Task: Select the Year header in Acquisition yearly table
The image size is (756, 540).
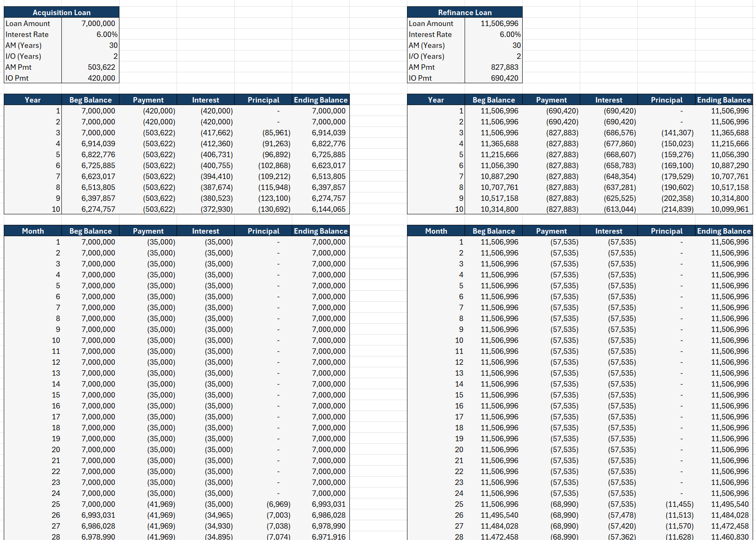Action: tap(33, 100)
